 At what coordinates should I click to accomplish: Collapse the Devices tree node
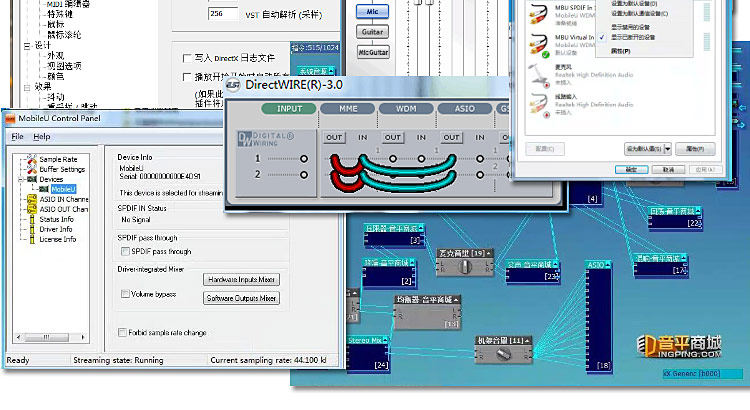(x=21, y=179)
